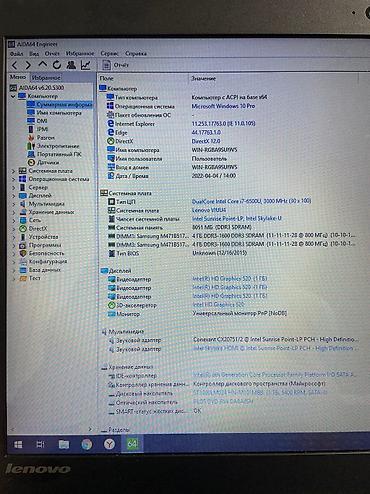Image resolution: width=370 pixels, height=494 pixels.
Task: Select the Портативный ПК tree item
Action: [x=59, y=154]
